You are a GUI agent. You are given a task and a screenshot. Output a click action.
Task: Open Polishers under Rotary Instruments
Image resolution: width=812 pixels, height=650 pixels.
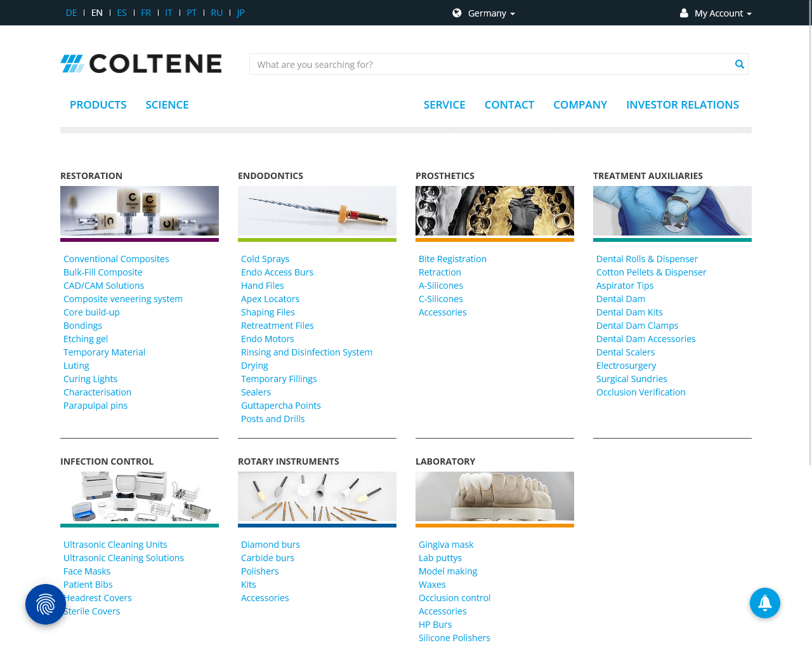point(260,571)
